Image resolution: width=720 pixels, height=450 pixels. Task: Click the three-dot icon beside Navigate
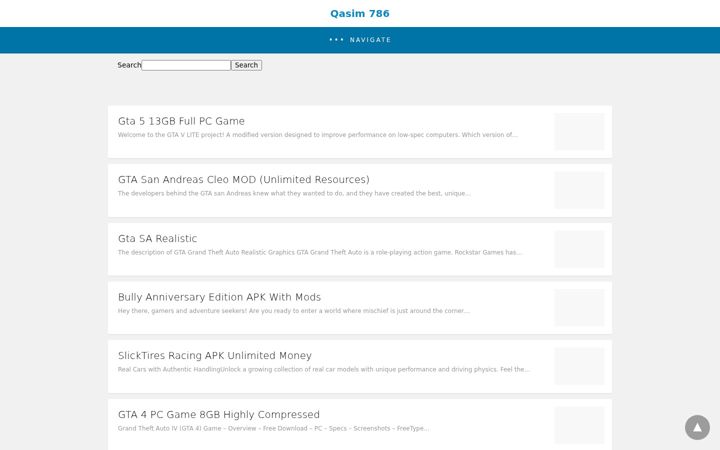(336, 40)
